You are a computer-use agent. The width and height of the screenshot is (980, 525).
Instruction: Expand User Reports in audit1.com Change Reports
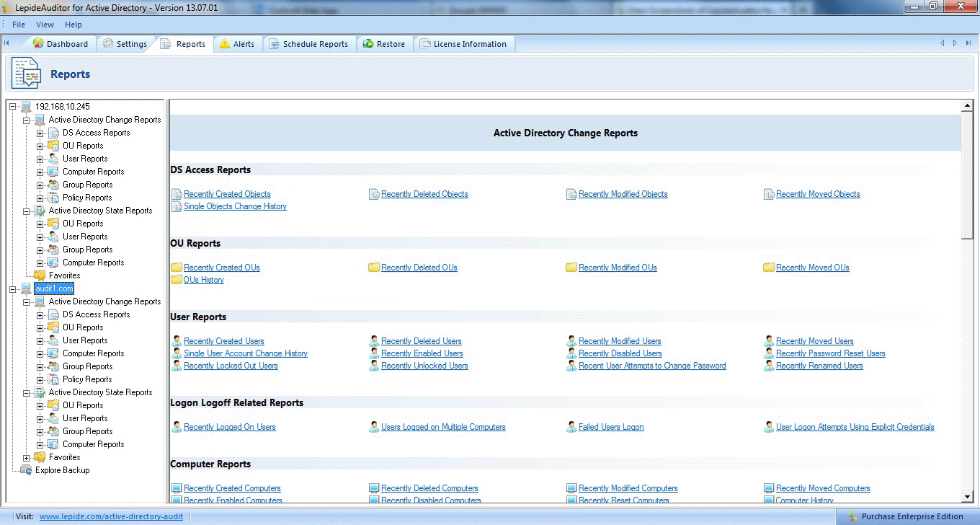pos(40,340)
